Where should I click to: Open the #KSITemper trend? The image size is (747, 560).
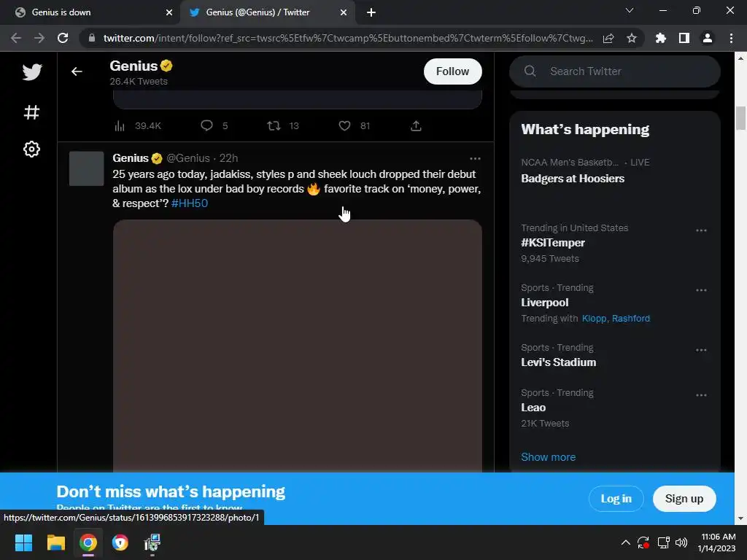point(553,243)
